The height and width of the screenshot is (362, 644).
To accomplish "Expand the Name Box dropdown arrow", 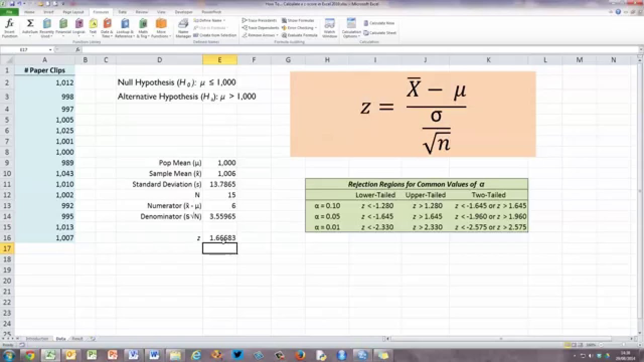I will 50,50.
